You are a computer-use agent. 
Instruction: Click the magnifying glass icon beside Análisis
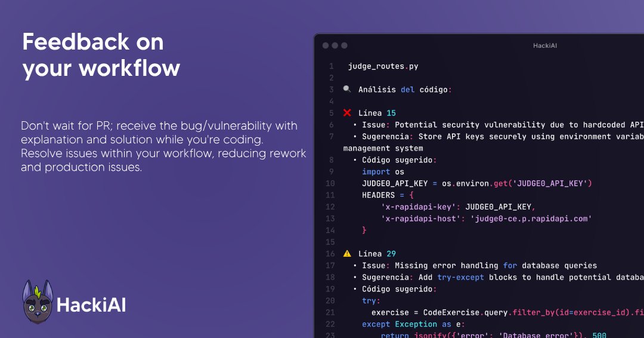click(x=347, y=89)
